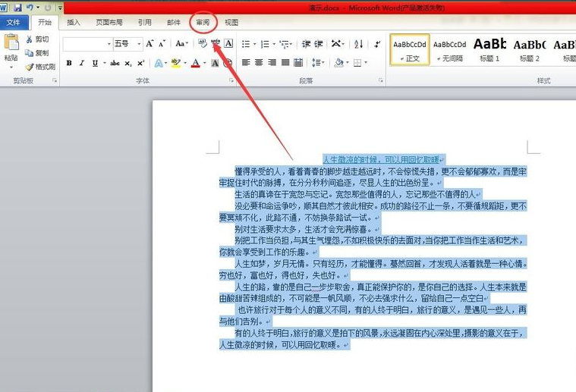This screenshot has width=576, height=392.
Task: Open highlight color dropdown arrow
Action: pyautogui.click(x=185, y=63)
